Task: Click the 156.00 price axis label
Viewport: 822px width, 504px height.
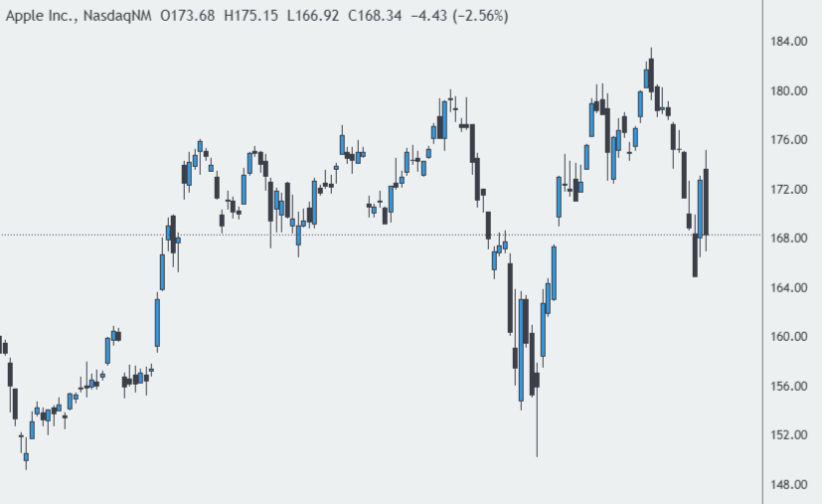Action: click(788, 386)
